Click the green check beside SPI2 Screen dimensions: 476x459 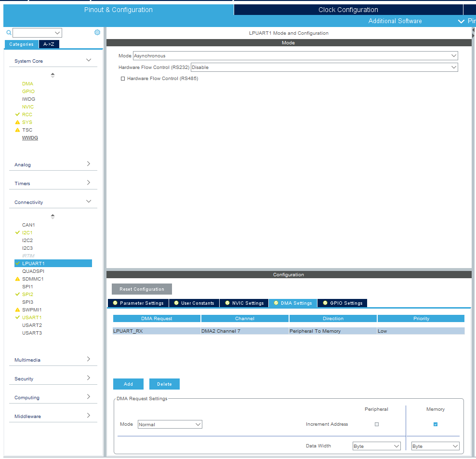tap(17, 294)
